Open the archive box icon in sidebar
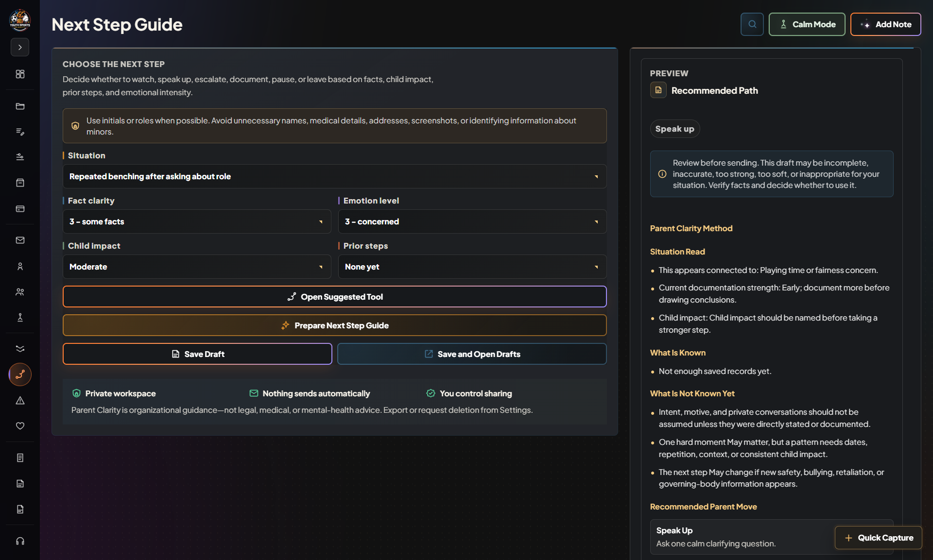The height and width of the screenshot is (560, 933). [x=20, y=183]
